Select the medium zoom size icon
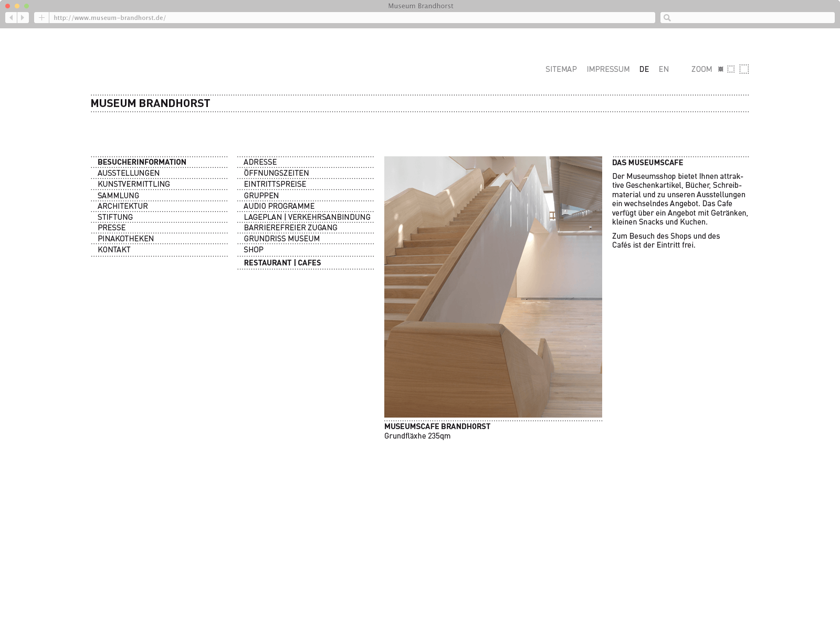The image size is (840, 640). pyautogui.click(x=731, y=69)
